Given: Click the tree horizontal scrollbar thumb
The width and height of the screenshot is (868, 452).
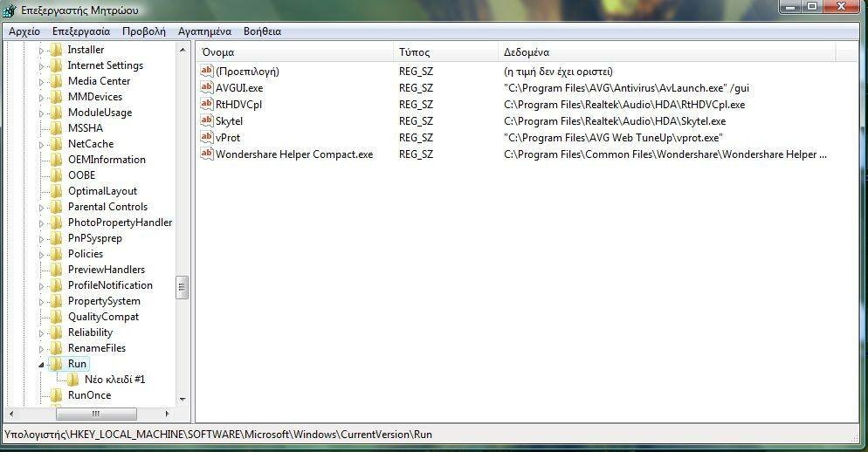Looking at the screenshot, I should click(x=96, y=414).
